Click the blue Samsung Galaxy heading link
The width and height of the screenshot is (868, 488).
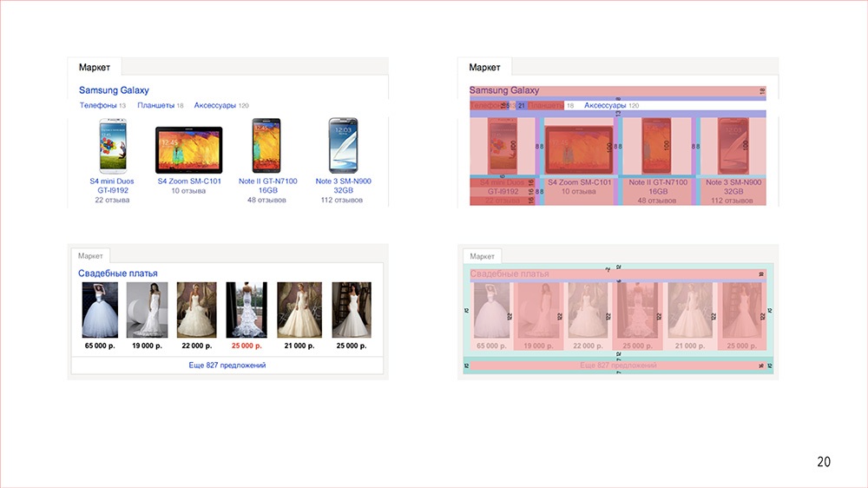point(114,90)
